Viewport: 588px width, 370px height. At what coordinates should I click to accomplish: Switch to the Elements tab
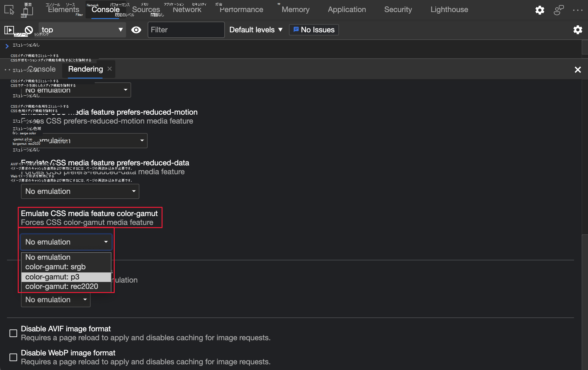[63, 10]
